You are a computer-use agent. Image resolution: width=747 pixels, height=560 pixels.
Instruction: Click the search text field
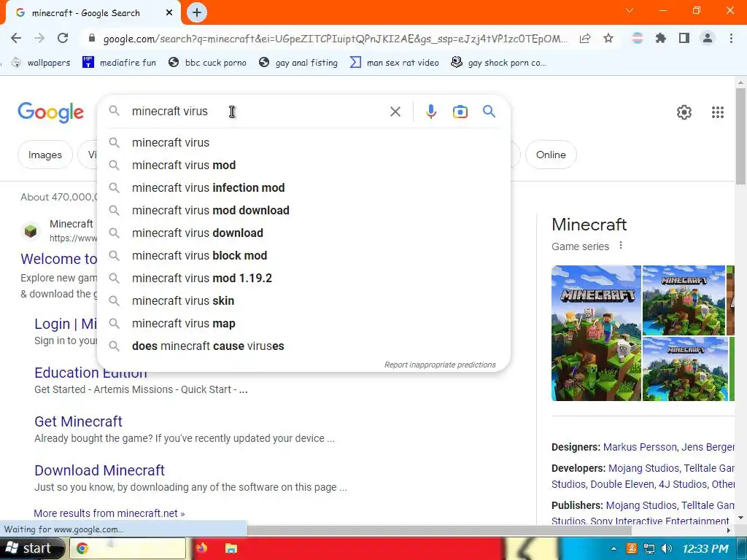pos(258,112)
